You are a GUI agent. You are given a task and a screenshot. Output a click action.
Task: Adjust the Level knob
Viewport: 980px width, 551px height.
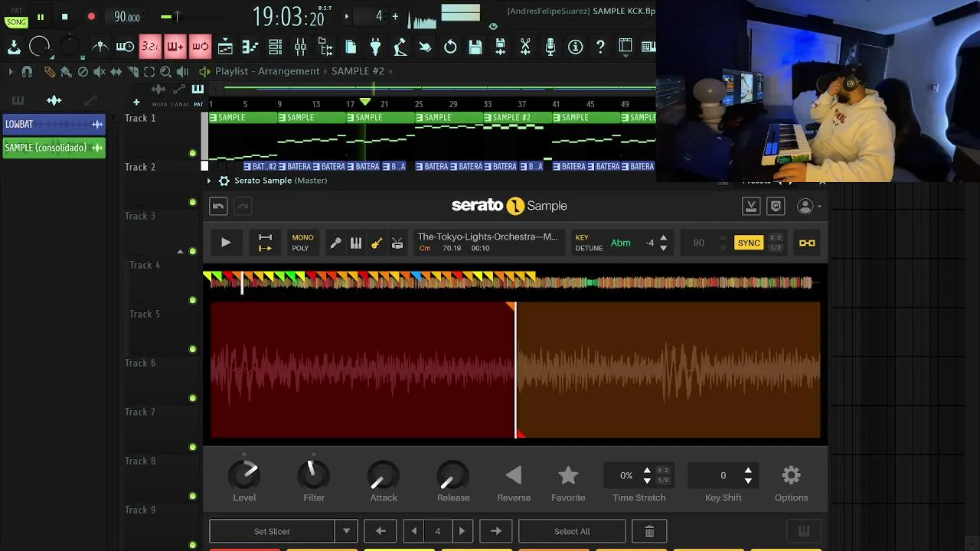click(244, 475)
